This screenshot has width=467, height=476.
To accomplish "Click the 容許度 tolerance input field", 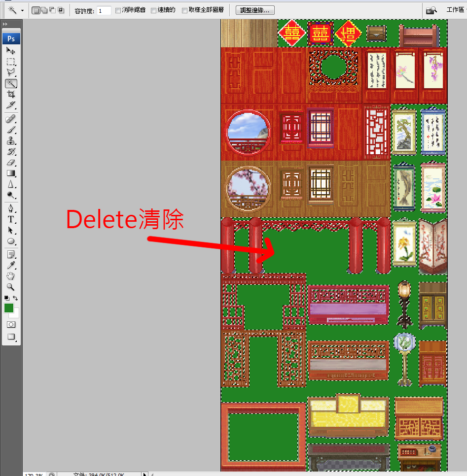I will (x=104, y=11).
